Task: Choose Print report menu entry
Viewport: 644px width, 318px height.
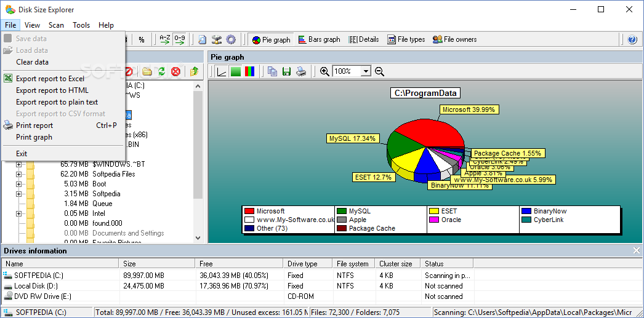Action: (63, 125)
